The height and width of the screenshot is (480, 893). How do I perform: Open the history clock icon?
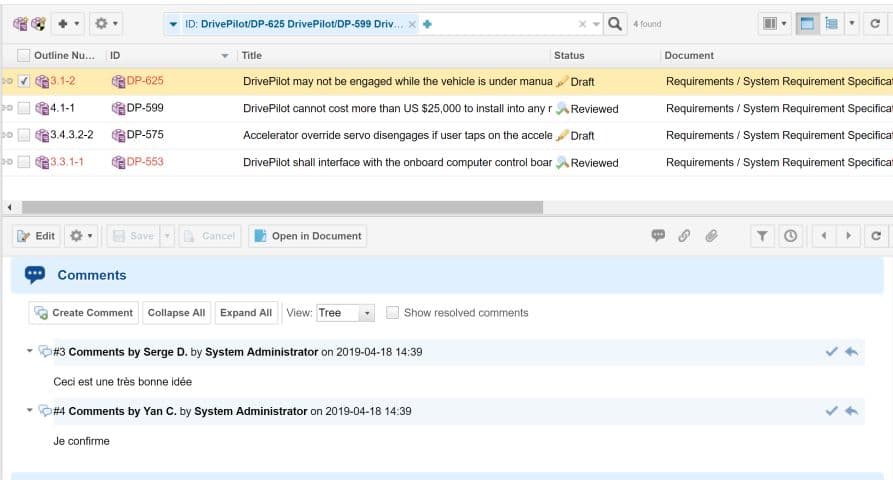pos(790,236)
